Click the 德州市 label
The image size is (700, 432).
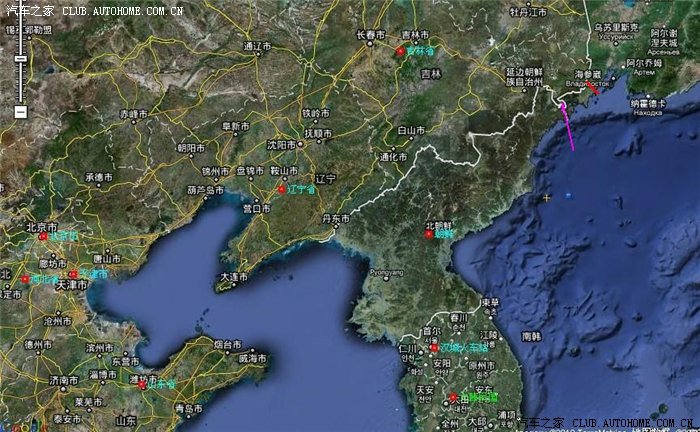pyautogui.click(x=38, y=345)
